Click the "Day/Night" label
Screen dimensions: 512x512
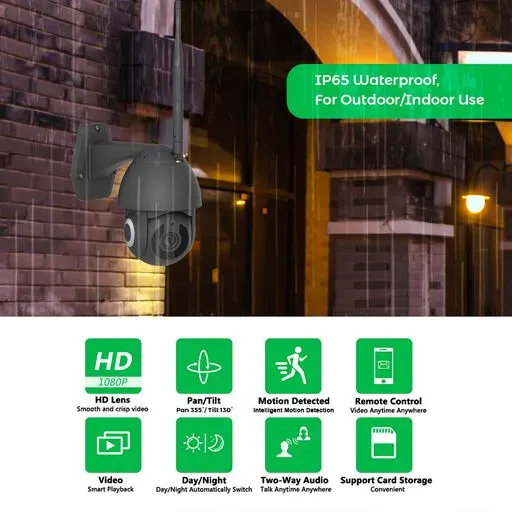pyautogui.click(x=204, y=480)
